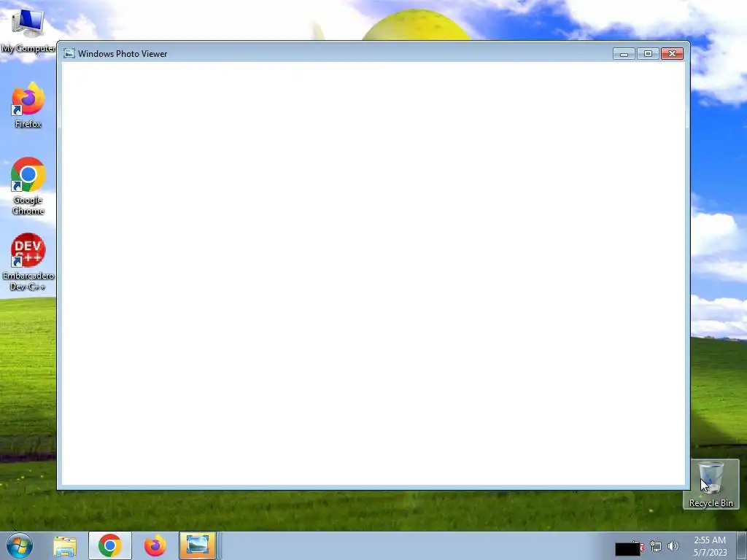Open the network icon in system tray
Screen dimensions: 747x560
coord(656,547)
